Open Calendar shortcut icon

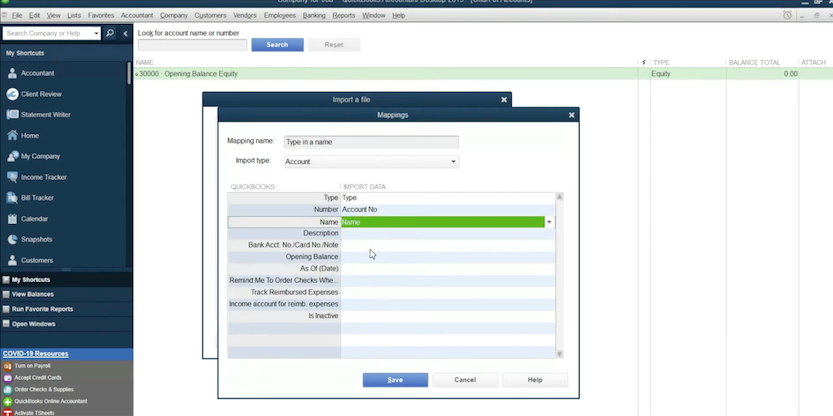pyautogui.click(x=12, y=218)
